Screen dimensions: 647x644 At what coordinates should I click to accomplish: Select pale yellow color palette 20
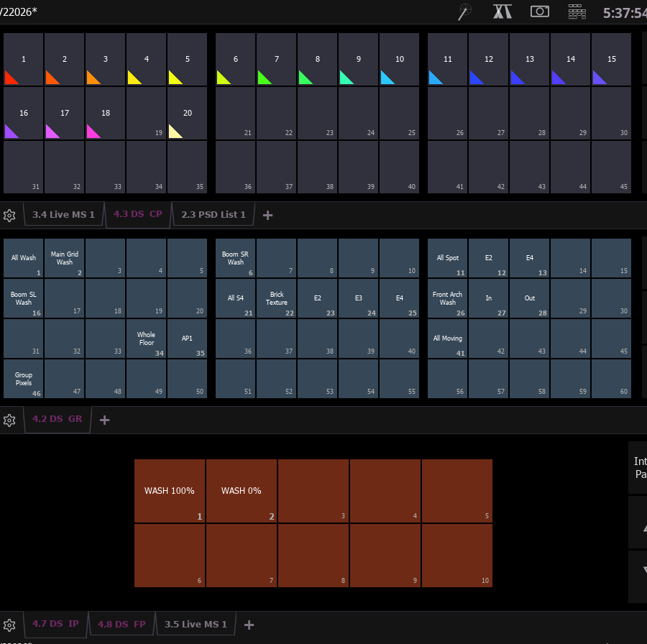[188, 113]
